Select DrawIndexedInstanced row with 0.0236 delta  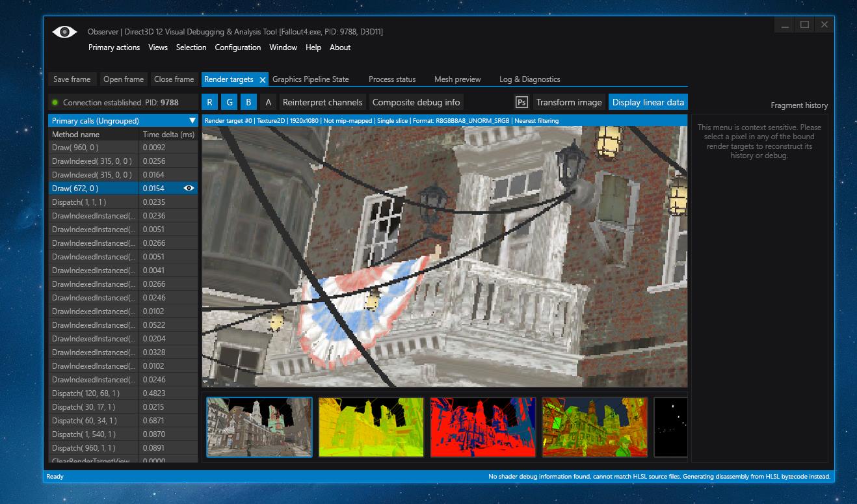click(124, 216)
